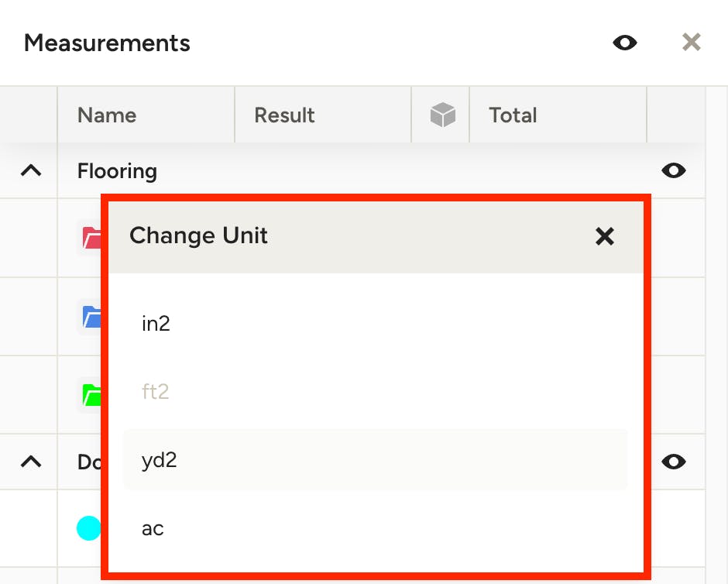Select the blue folder icon

point(91,317)
